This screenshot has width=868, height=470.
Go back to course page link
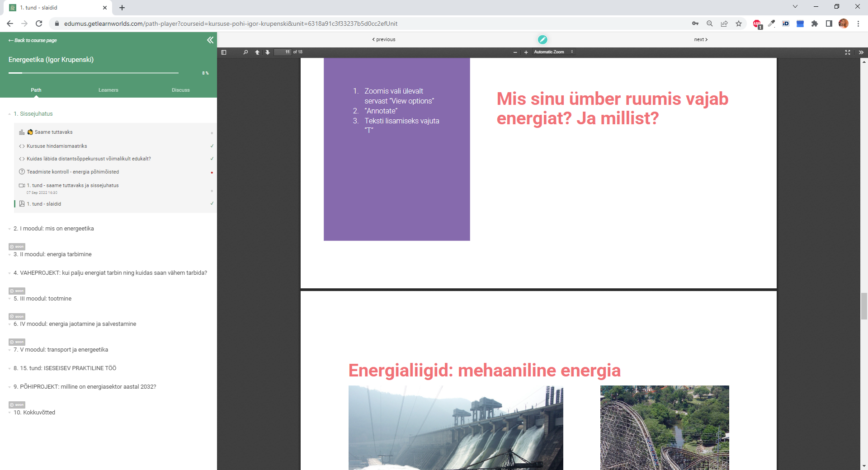click(33, 40)
